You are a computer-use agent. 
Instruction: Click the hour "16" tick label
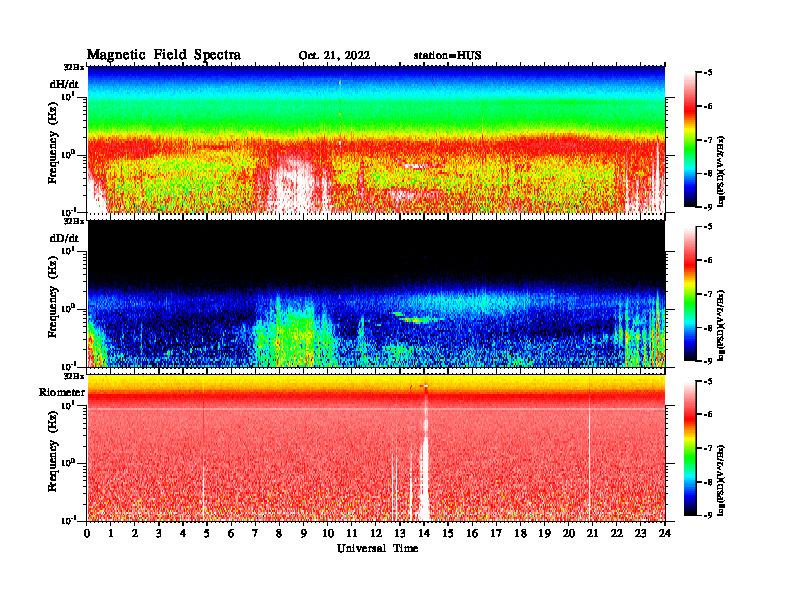pos(472,534)
